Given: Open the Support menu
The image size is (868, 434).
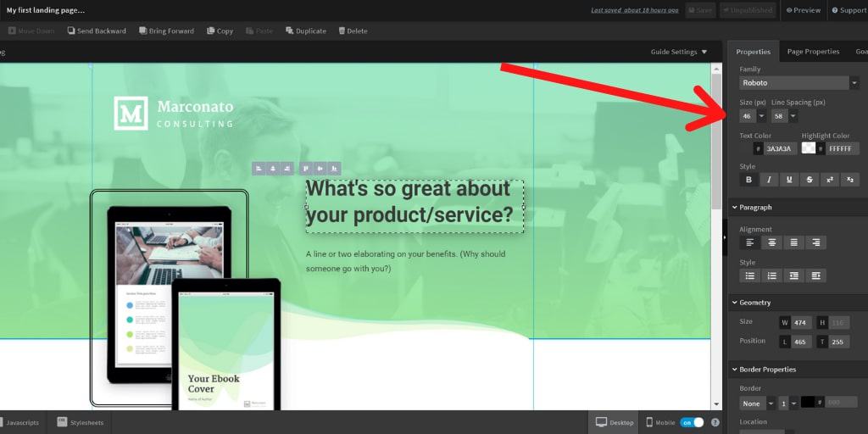Looking at the screenshot, I should coord(849,10).
